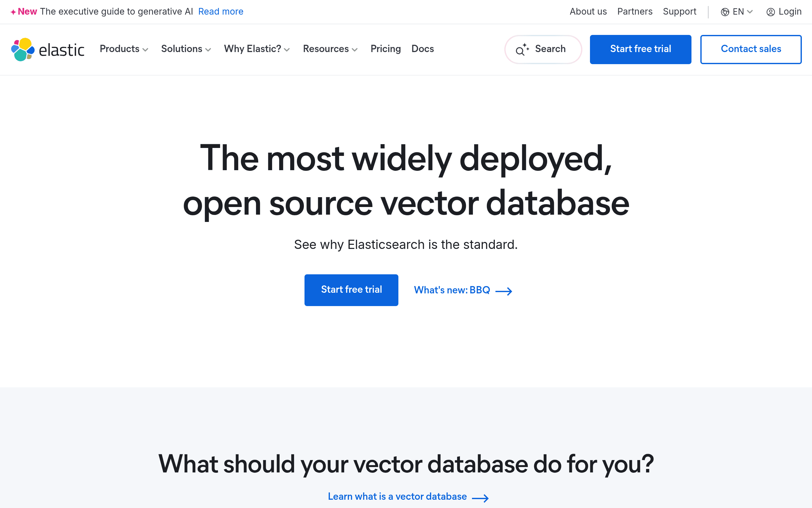The width and height of the screenshot is (812, 508).
Task: Expand the Products menu chevron
Action: pos(145,50)
